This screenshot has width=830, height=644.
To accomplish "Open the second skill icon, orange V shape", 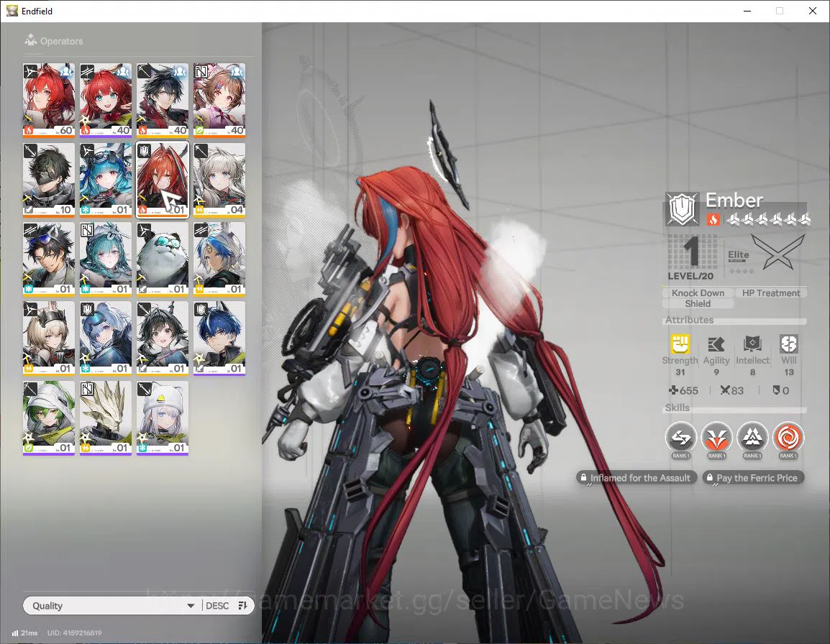I will tap(717, 438).
